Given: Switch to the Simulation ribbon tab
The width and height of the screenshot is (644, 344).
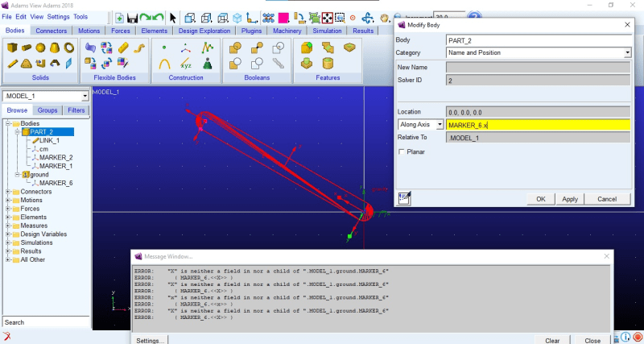Looking at the screenshot, I should (327, 31).
